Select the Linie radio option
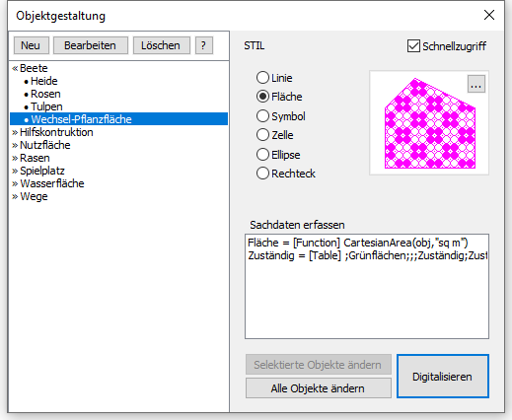This screenshot has width=512, height=420. pyautogui.click(x=262, y=78)
